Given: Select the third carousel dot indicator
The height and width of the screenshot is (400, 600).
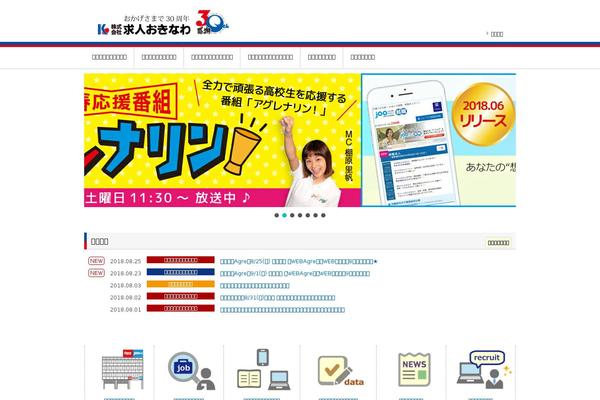Looking at the screenshot, I should 292,215.
